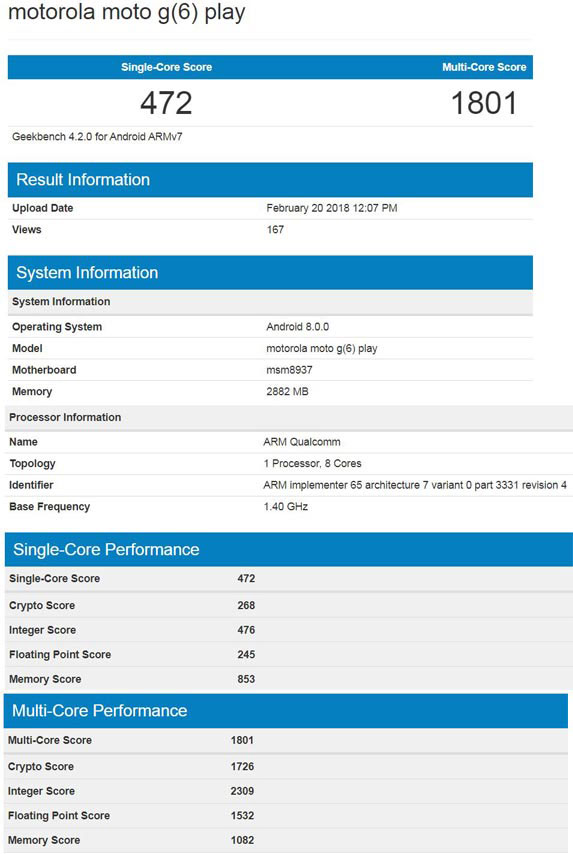This screenshot has height=854, width=573.
Task: Select the single-core memory value 853
Action: coord(246,679)
